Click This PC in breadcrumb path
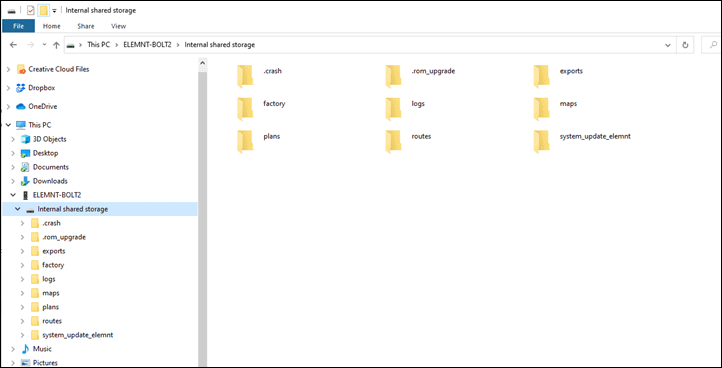The width and height of the screenshot is (722, 368). click(99, 45)
